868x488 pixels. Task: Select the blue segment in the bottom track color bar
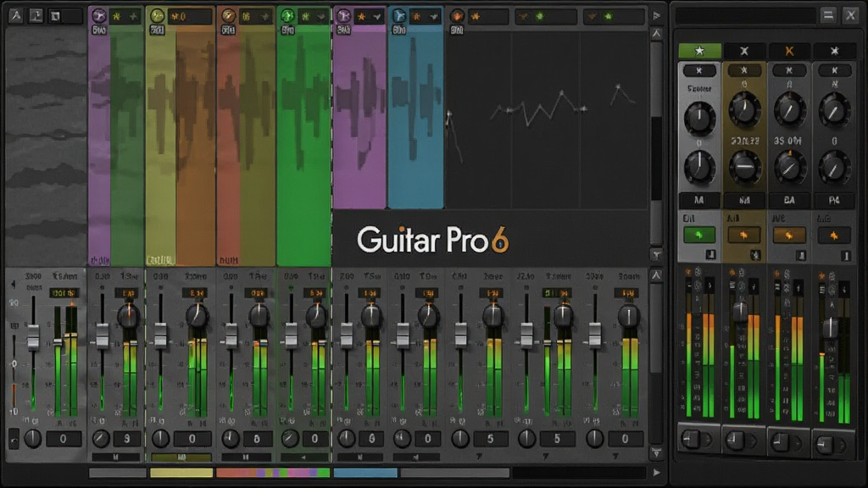365,473
